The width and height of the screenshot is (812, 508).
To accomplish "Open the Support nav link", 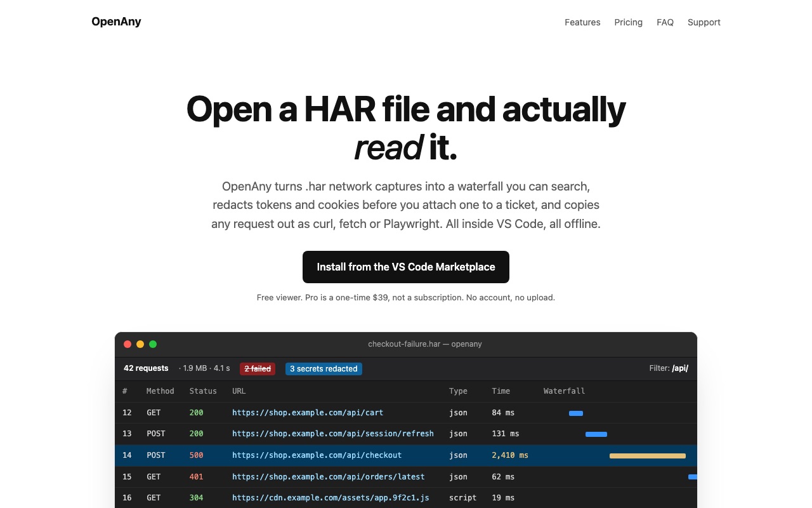I will click(x=704, y=22).
